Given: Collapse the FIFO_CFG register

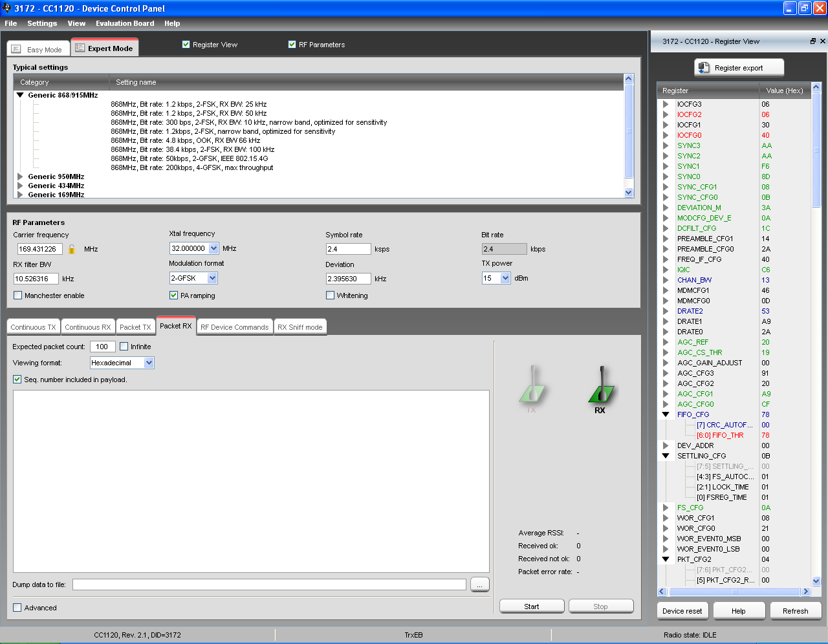Looking at the screenshot, I should click(666, 414).
